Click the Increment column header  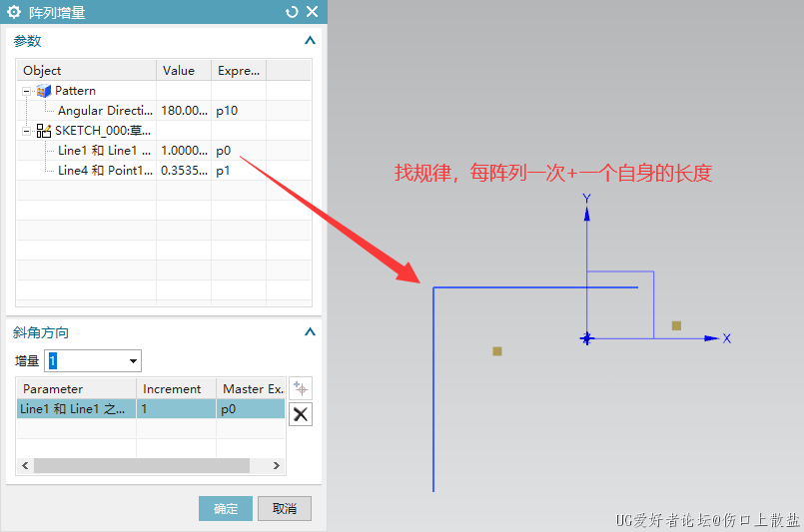[x=172, y=389]
